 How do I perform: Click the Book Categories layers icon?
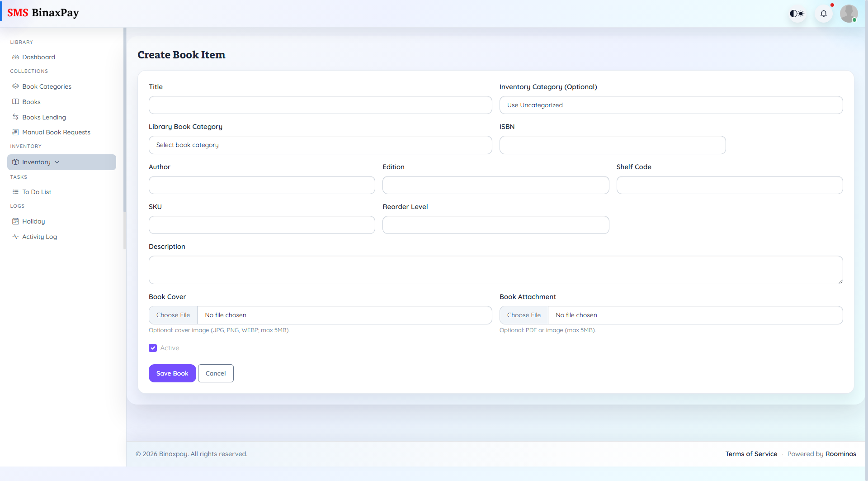click(15, 86)
